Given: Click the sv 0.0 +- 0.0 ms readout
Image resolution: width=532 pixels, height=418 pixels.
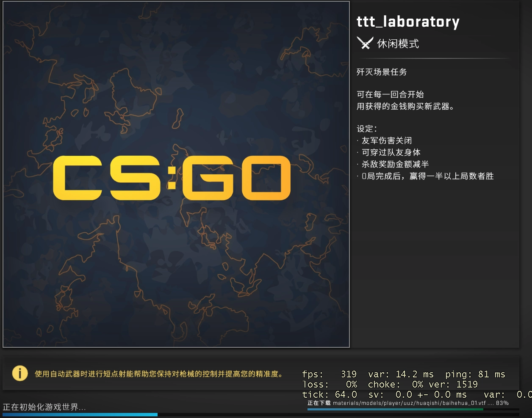Looking at the screenshot, I should 417,395.
